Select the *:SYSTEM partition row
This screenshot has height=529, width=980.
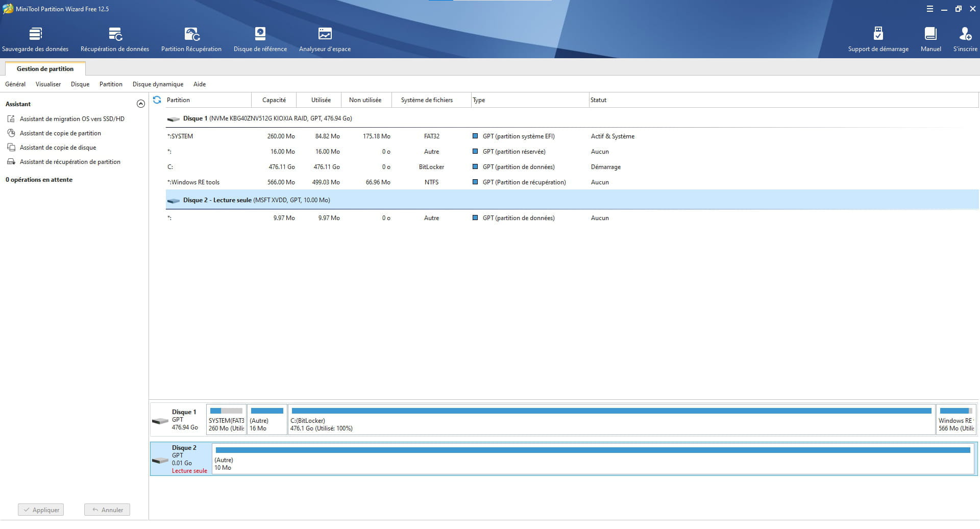[x=572, y=136]
